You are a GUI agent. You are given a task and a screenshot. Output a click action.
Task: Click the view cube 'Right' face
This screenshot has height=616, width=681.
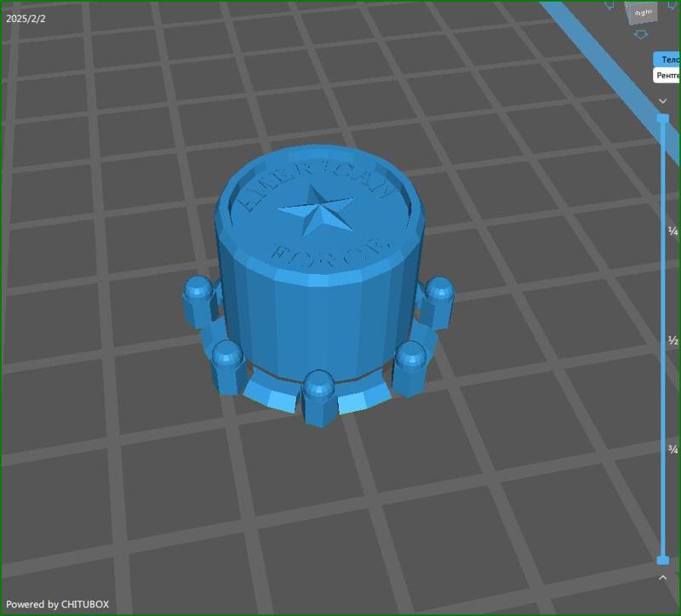643,14
